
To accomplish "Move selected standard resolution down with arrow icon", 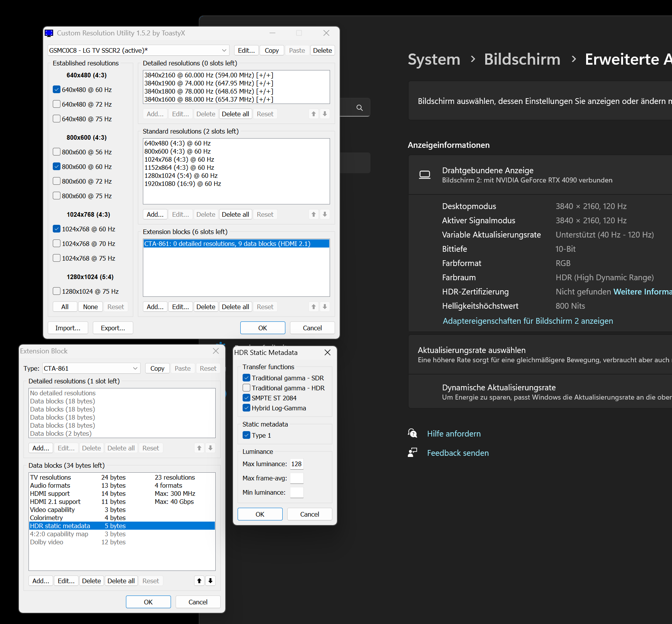I will pos(325,214).
